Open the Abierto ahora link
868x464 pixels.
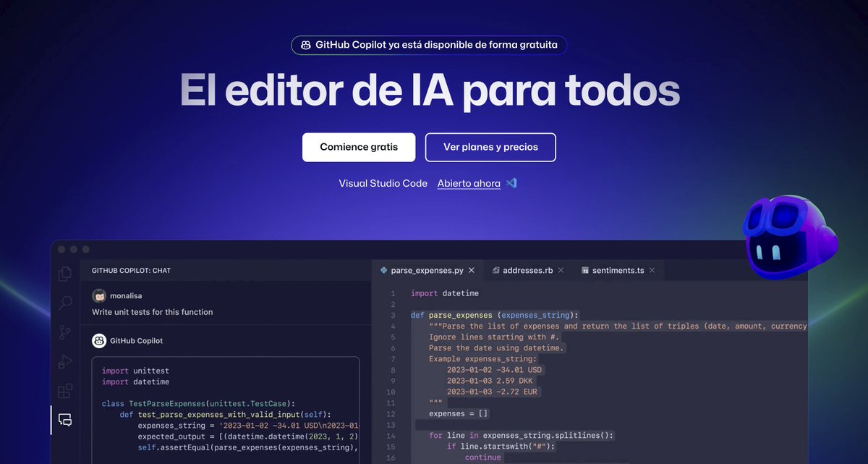(469, 183)
